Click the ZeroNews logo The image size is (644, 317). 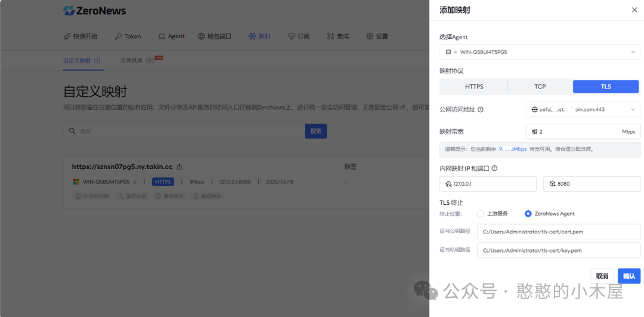(x=95, y=11)
